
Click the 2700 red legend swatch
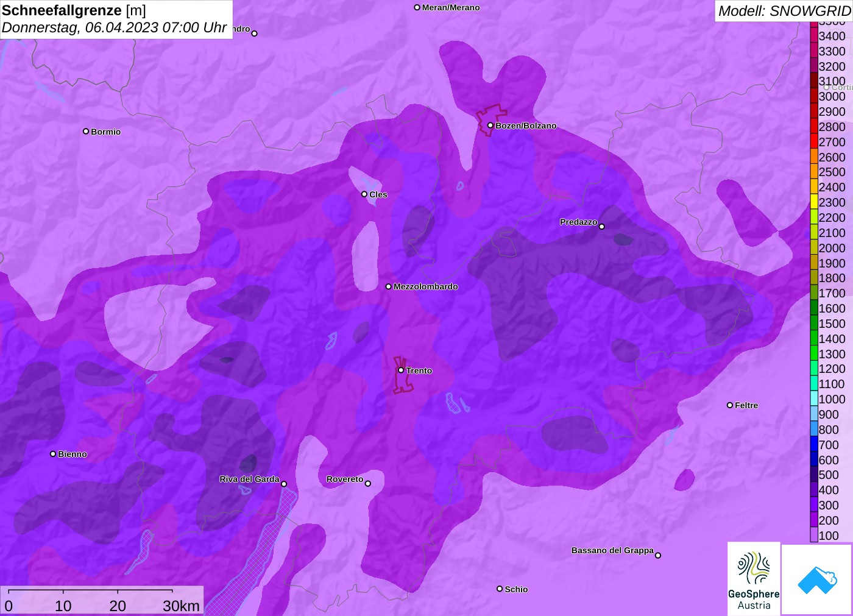click(x=814, y=141)
